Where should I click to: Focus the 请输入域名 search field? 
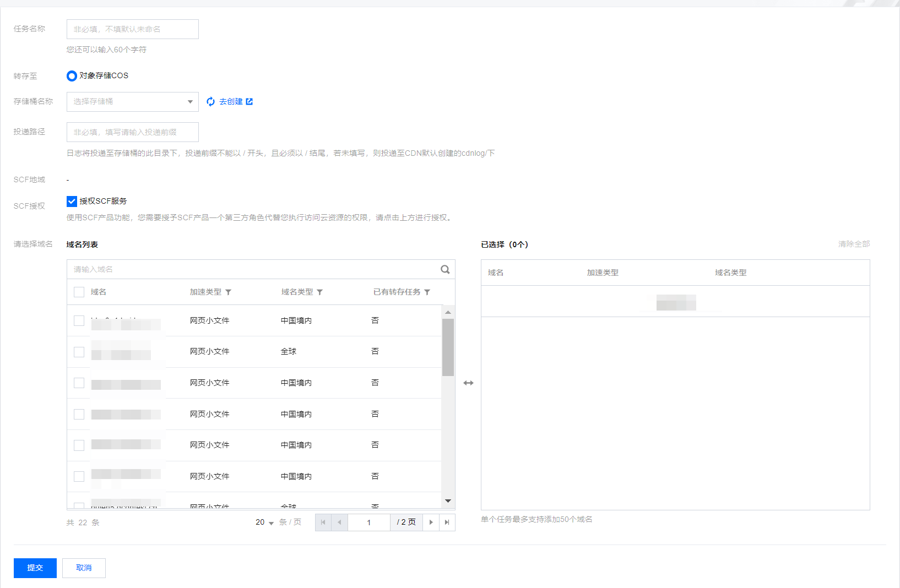point(253,269)
